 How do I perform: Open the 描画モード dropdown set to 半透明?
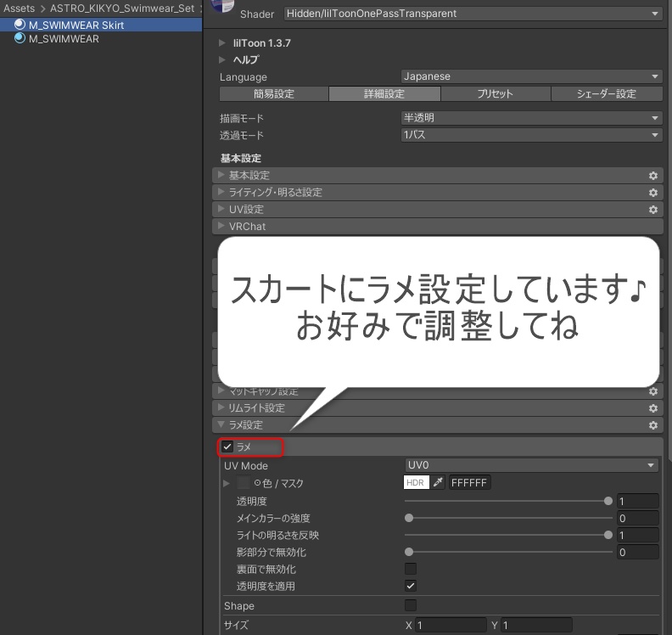click(x=531, y=117)
